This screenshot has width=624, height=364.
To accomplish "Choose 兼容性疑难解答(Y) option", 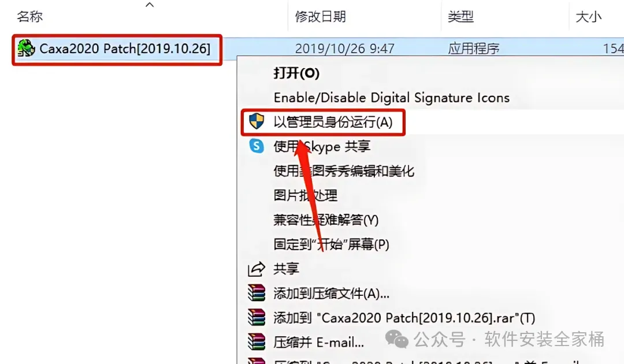I will tap(326, 220).
